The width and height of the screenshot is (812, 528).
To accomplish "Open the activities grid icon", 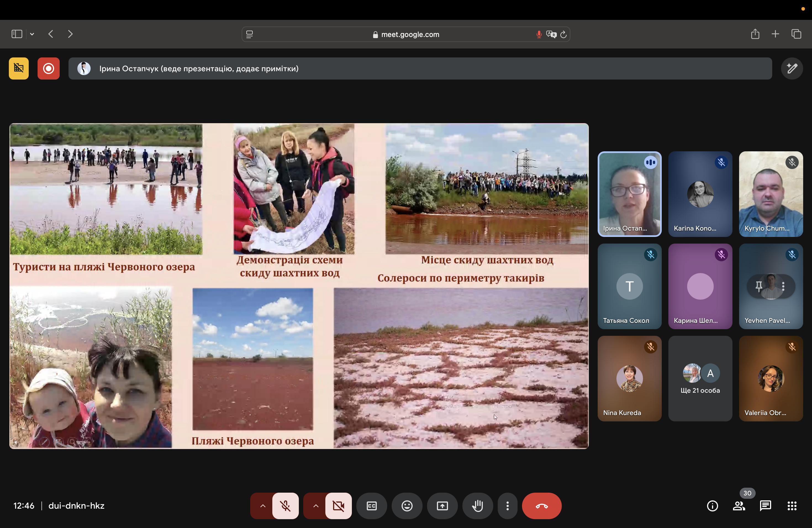I will (792, 506).
